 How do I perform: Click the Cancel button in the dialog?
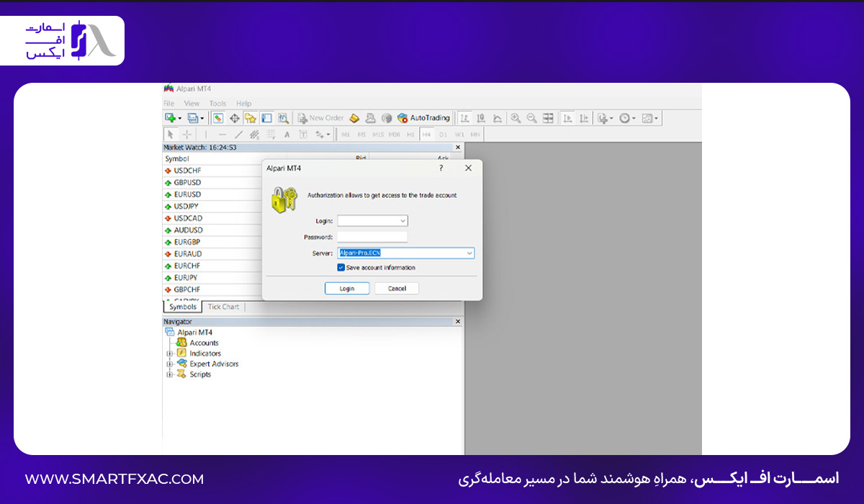click(397, 288)
